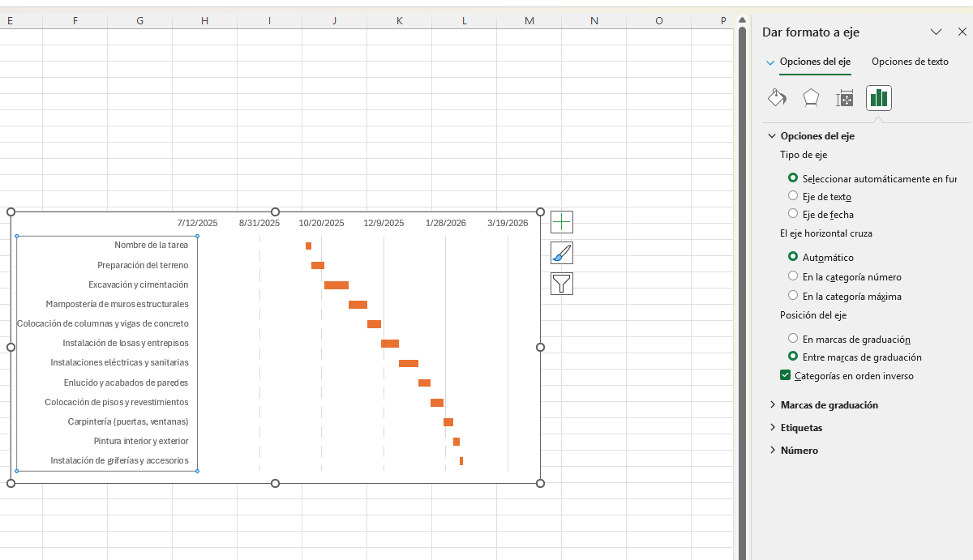Click the Chart Elements plus button
This screenshot has width=973, height=560.
click(x=562, y=222)
